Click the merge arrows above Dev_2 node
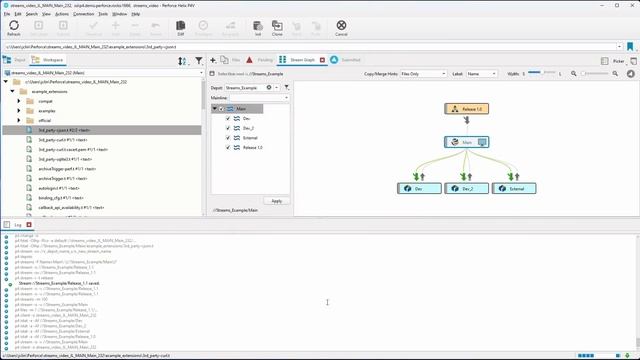Screen dimensions: 640x360 (466, 177)
